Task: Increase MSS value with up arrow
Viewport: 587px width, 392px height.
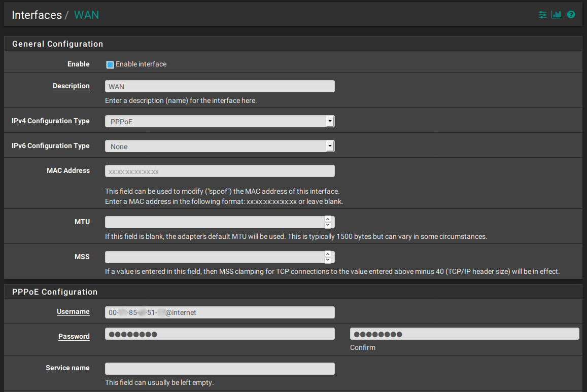Action: click(328, 254)
